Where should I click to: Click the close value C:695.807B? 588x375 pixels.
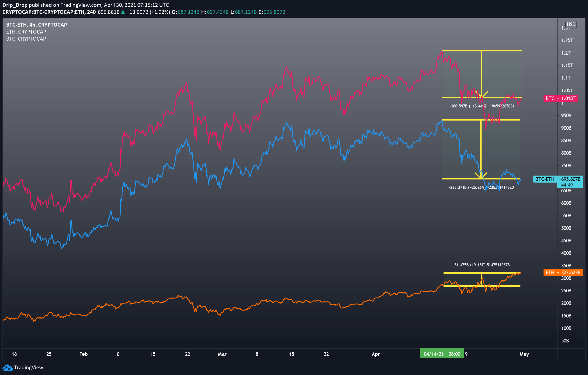272,12
